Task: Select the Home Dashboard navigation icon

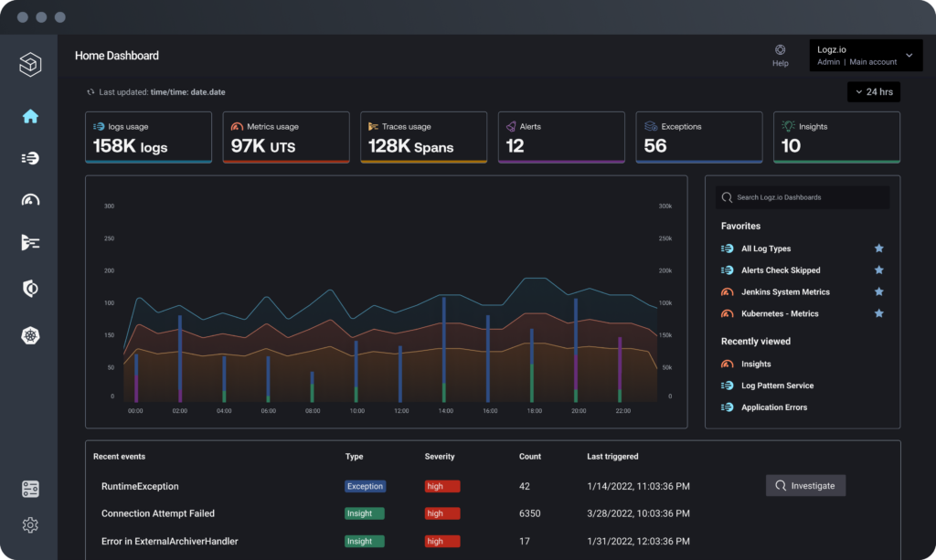Action: [x=30, y=115]
